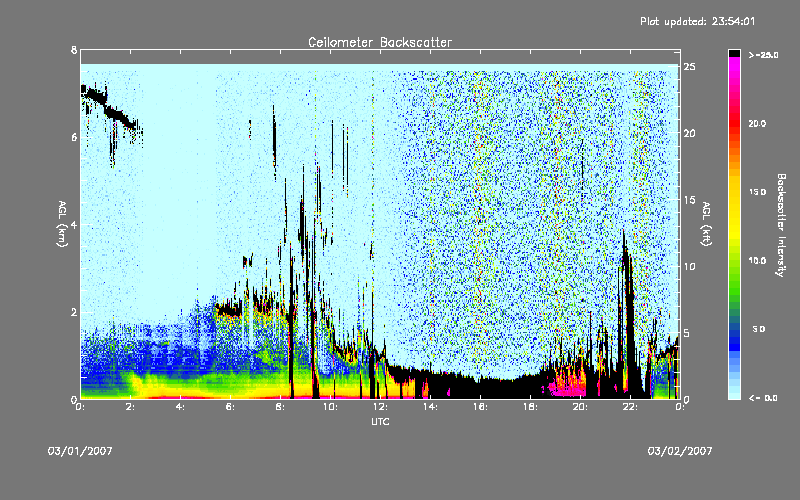Click the end date '03/02/2007'
The width and height of the screenshot is (800, 500).
coord(680,451)
